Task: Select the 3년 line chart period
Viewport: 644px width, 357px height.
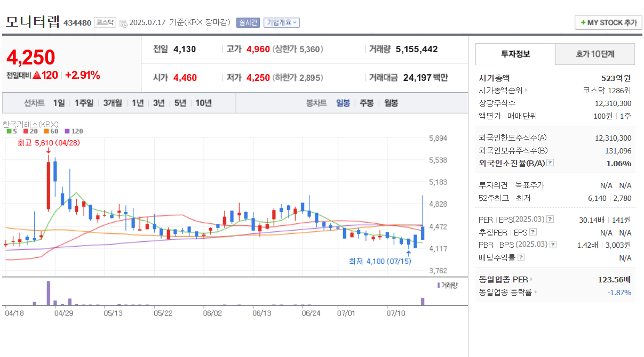Action: coord(158,103)
